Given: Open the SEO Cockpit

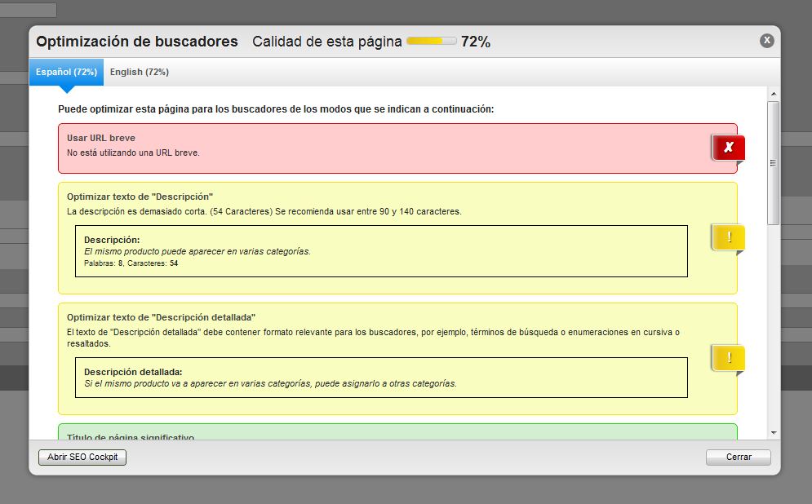Looking at the screenshot, I should click(x=82, y=457).
